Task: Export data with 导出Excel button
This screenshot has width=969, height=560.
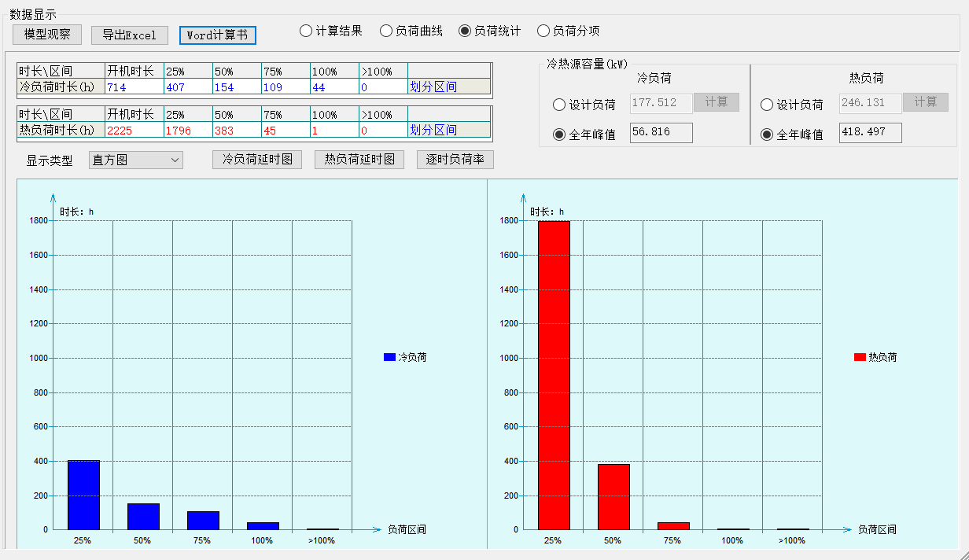Action: click(x=130, y=35)
